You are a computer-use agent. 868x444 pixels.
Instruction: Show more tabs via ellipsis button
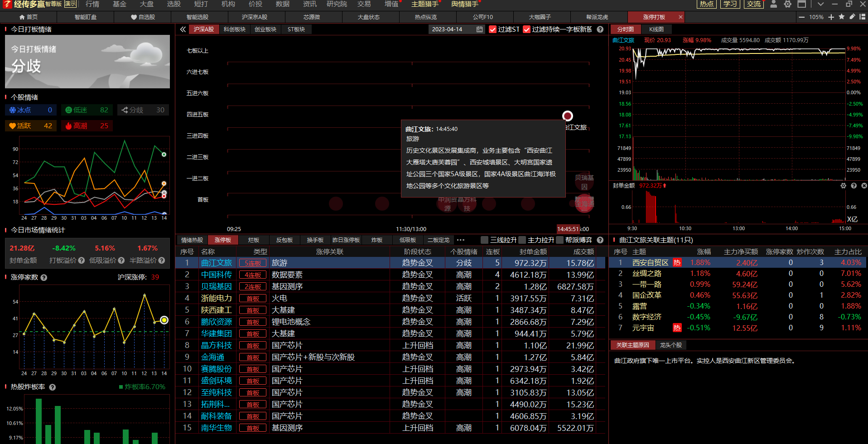point(461,240)
